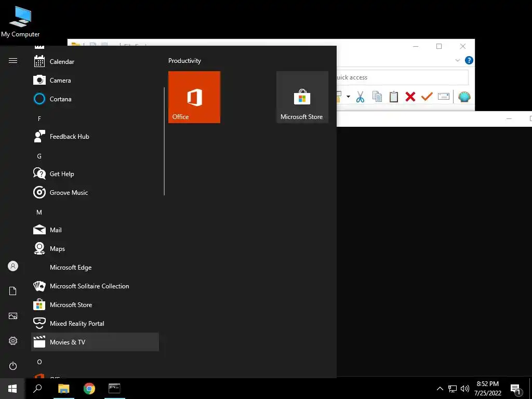Expand the Start menu hamburger navigation
This screenshot has width=532, height=399.
tap(13, 61)
